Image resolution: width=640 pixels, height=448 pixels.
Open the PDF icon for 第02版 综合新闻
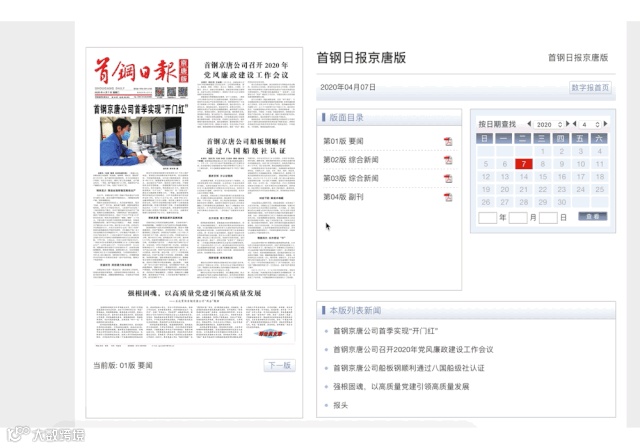448,160
